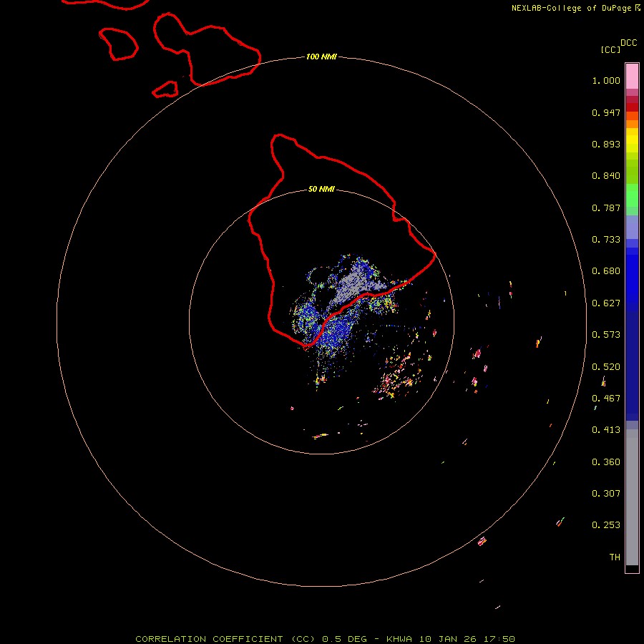This screenshot has height=644, width=644.
Task: Click the TH threshold label
Action: [x=615, y=557]
